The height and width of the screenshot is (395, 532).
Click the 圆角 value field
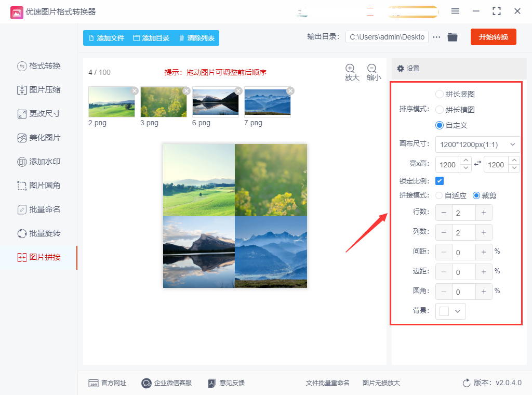tap(464, 292)
